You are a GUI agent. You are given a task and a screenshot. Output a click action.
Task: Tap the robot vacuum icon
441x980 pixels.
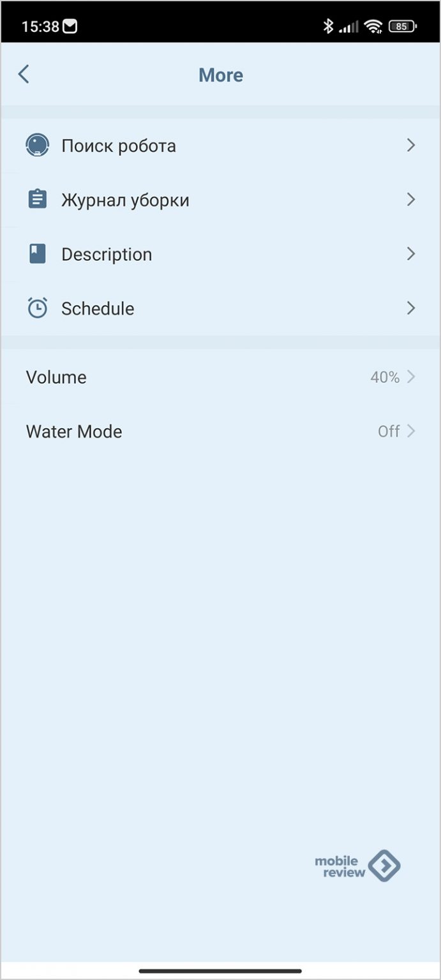(38, 145)
